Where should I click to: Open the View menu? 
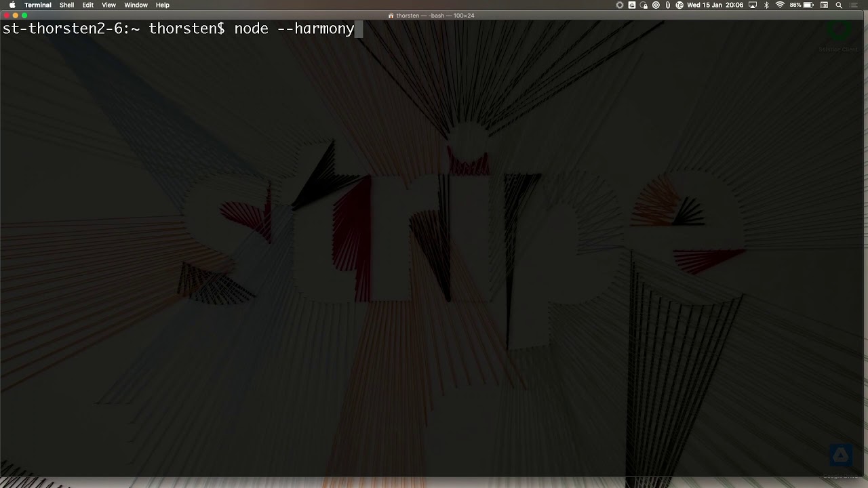pyautogui.click(x=108, y=5)
